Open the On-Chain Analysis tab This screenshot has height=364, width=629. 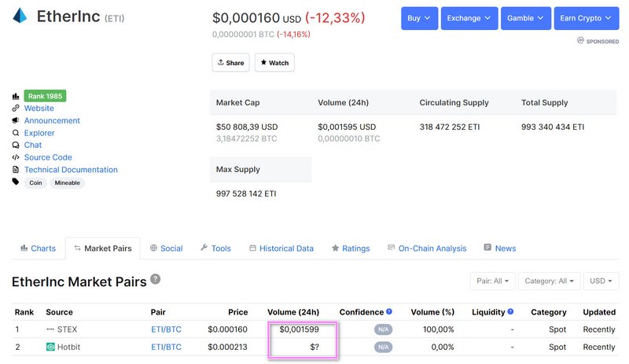coord(427,248)
